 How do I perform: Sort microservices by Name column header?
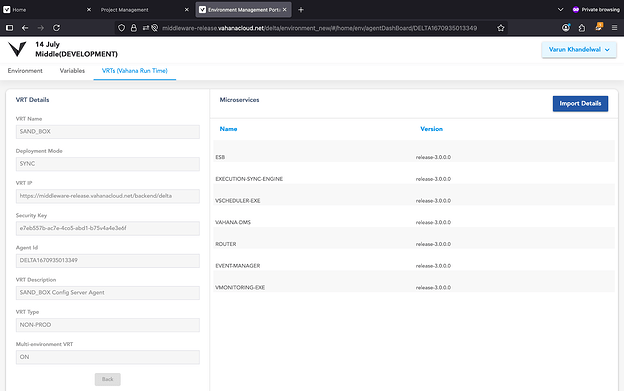228,129
